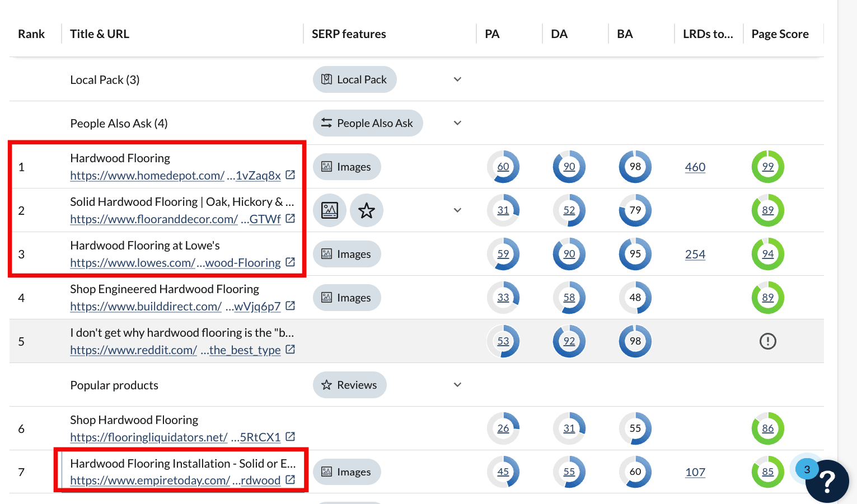The width and height of the screenshot is (857, 504).
Task: Click the Reviews feature badge
Action: click(x=349, y=385)
